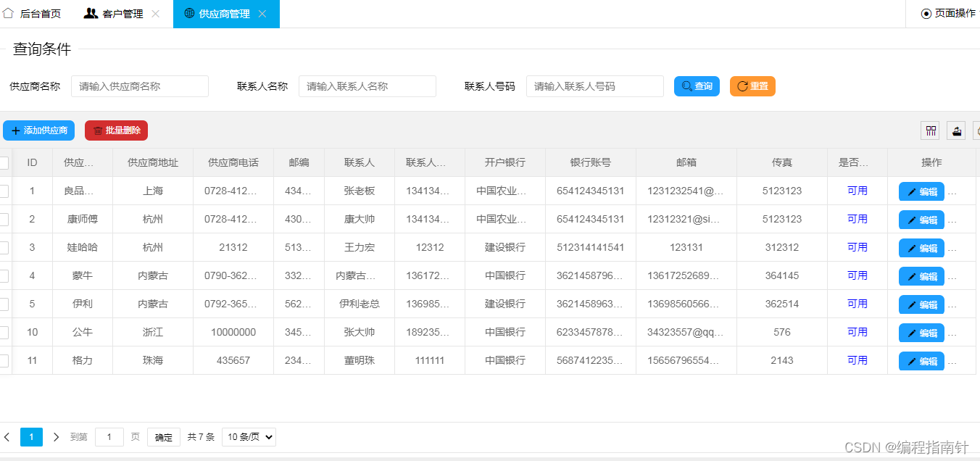
Task: Close the 客户管理 tab
Action: [x=155, y=14]
